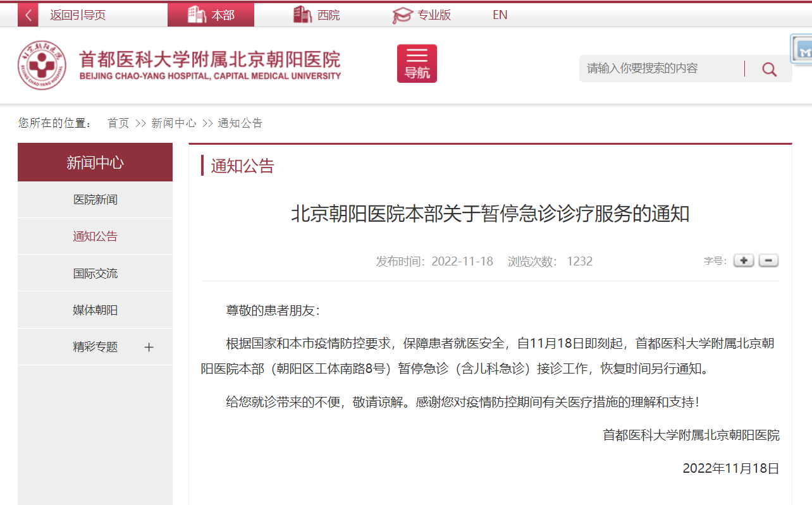Viewport: 812px width, 505px height.
Task: Open 媒体朝阳 in the sidebar
Action: click(95, 310)
